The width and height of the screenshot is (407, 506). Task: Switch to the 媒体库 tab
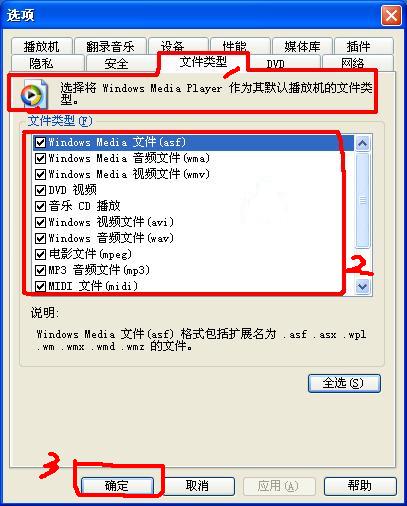coord(302,46)
